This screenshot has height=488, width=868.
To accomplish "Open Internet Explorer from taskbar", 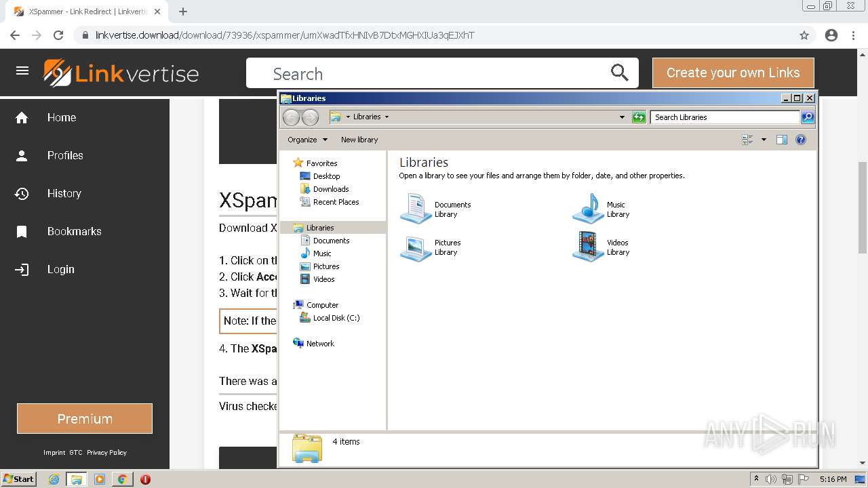I will 54,479.
